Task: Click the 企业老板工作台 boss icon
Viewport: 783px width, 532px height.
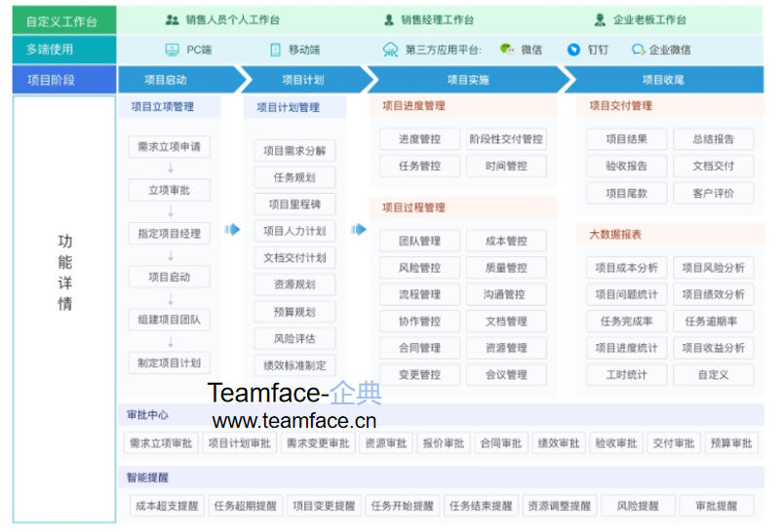Action: 600,19
